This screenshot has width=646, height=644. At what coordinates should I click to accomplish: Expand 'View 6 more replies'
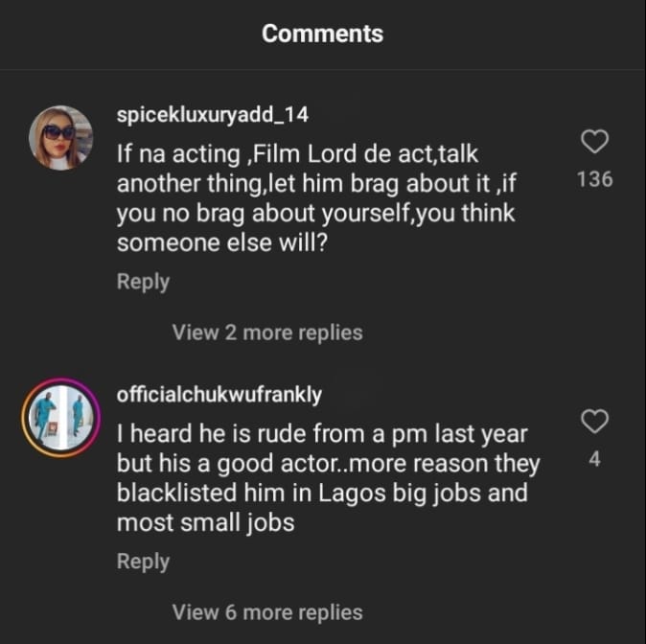[267, 611]
